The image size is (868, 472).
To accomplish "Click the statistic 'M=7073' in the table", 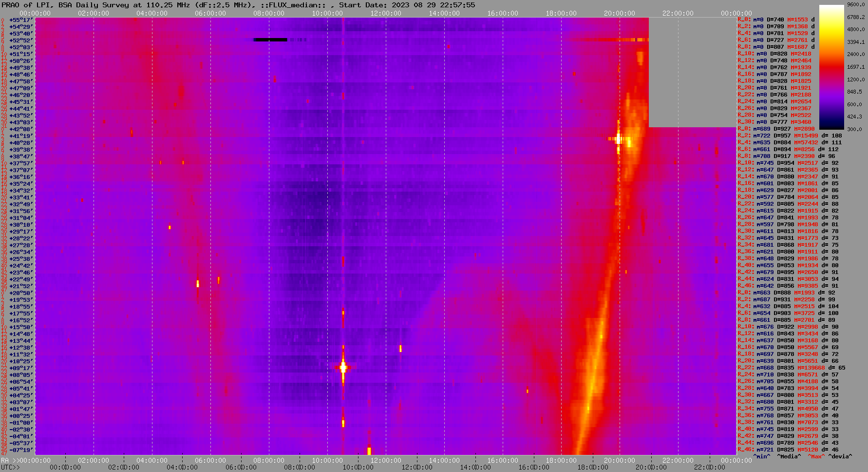I will click(x=808, y=423).
